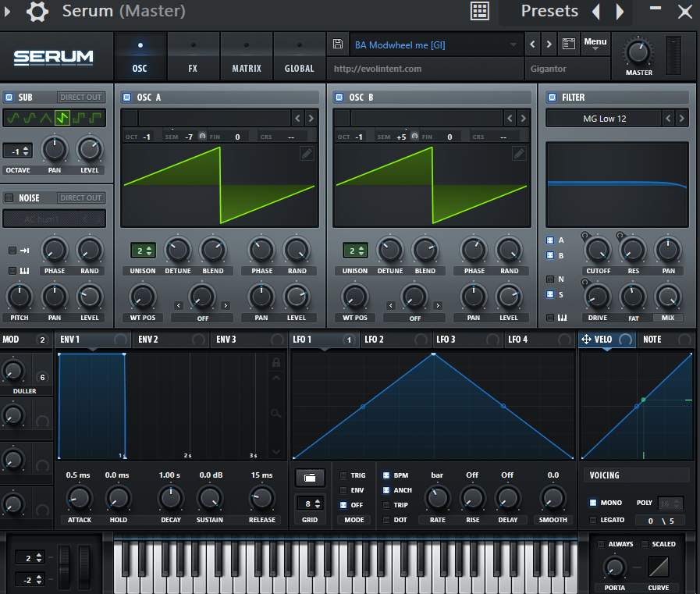Screen dimensions: 700x594
Task: Choose previous filter type arrow
Action: click(668, 119)
